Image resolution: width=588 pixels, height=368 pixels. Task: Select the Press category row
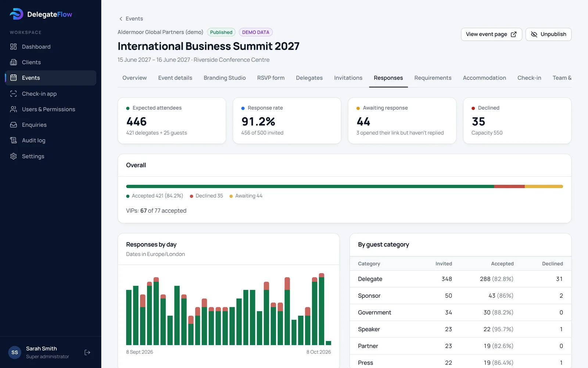pyautogui.click(x=460, y=362)
